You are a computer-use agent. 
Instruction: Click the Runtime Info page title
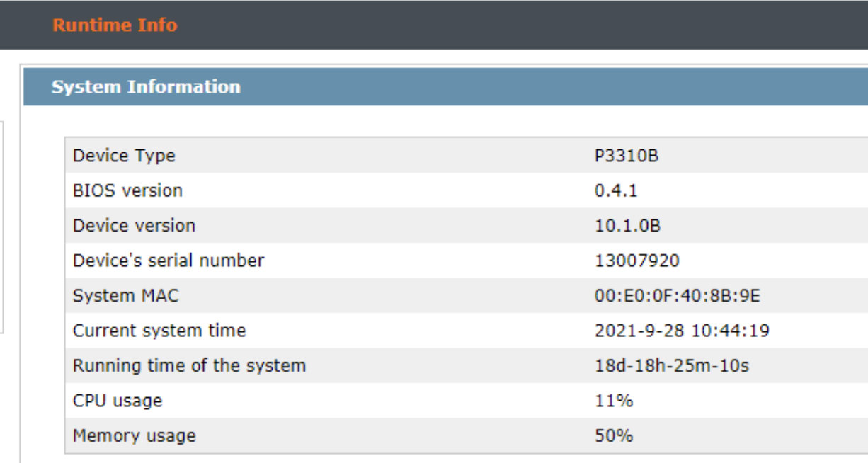coord(115,25)
